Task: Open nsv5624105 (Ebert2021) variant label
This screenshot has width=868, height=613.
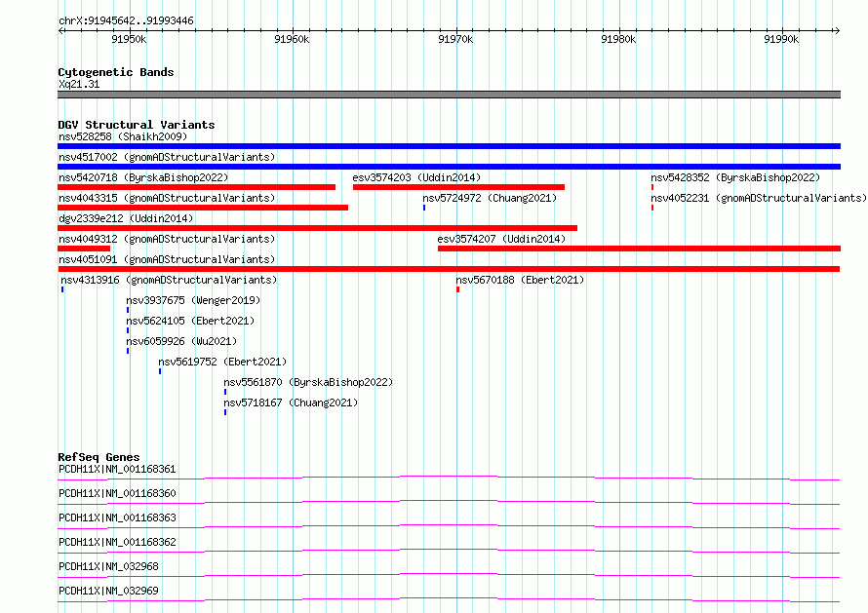Action: coord(190,321)
